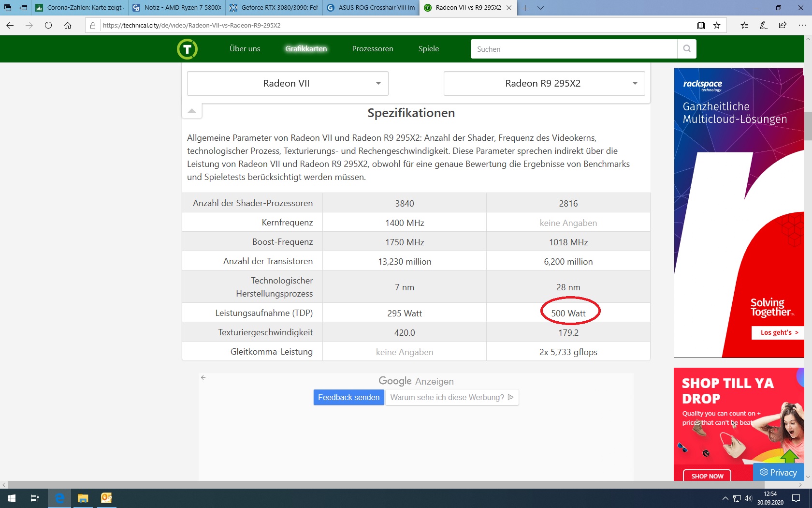Open Task View on the taskbar
This screenshot has height=508, width=812.
coord(35,498)
